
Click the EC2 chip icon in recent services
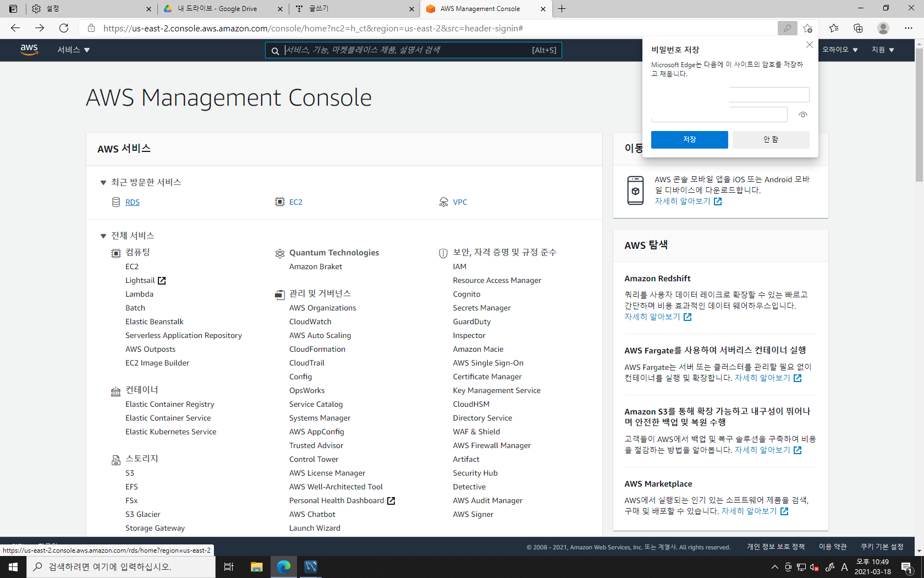pos(280,202)
